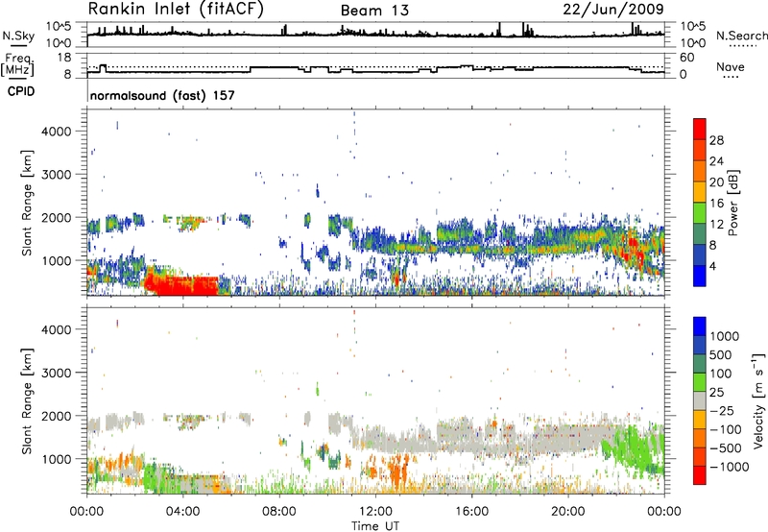Click the large red high-power patch near 04:00
This screenshot has width=768, height=532.
183,286
